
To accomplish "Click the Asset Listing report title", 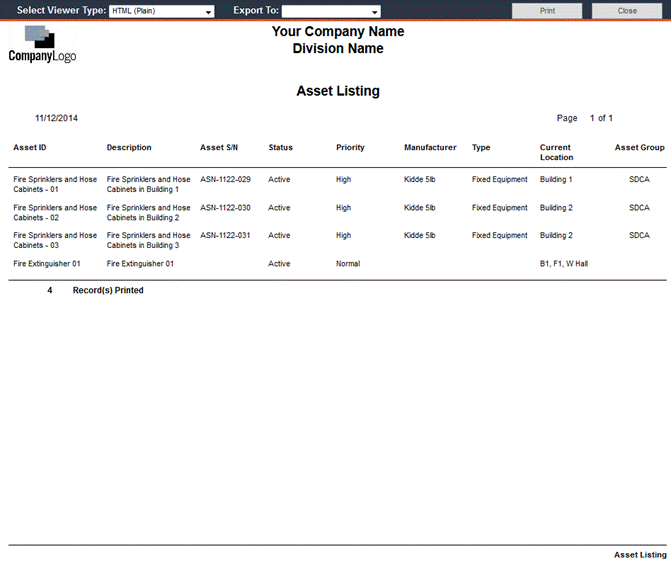I will [x=338, y=91].
